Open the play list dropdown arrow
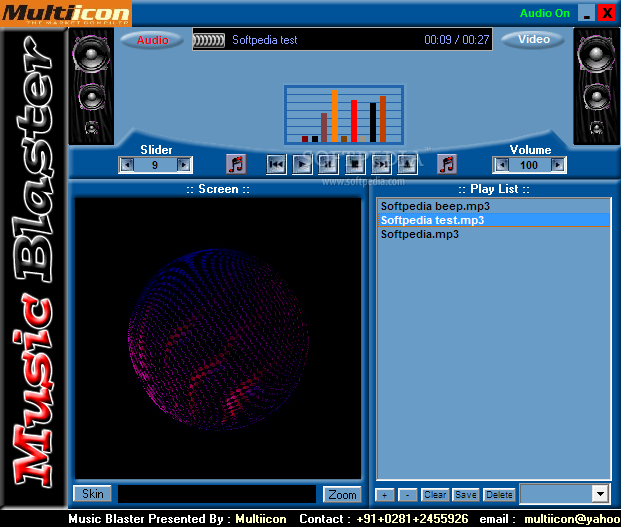The image size is (621, 527). tap(600, 494)
